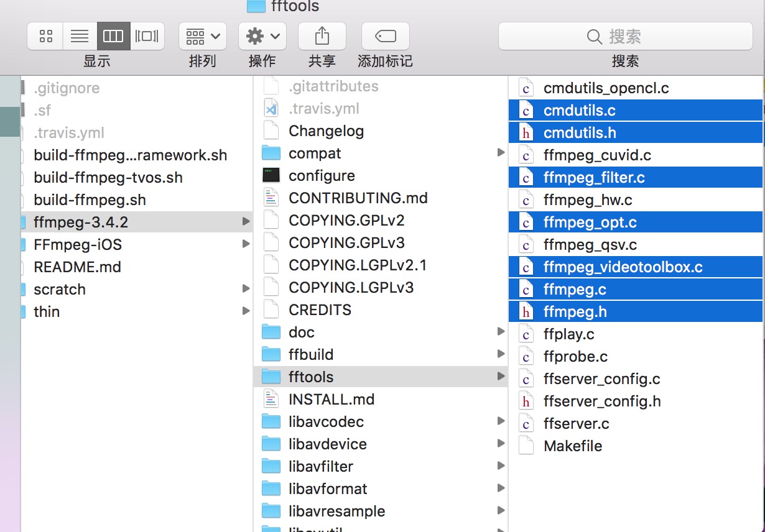Select the configure executable icon
Viewport: 765px width, 532px height.
(x=271, y=175)
